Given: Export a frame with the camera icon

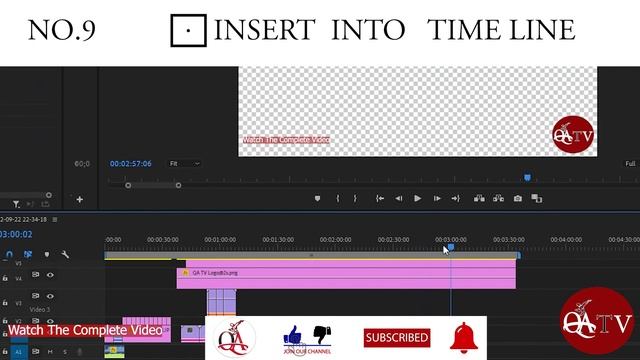Looking at the screenshot, I should click(x=518, y=198).
